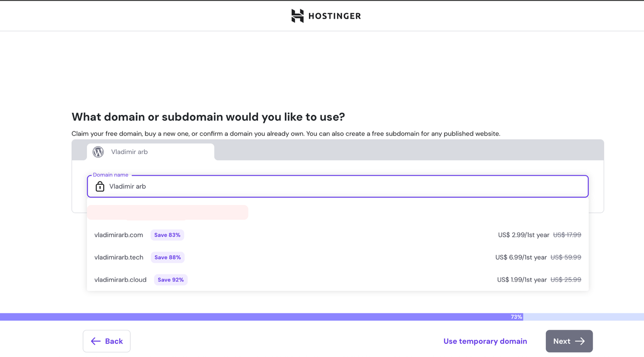Click the HOSTINGER wordmark in the header
644x357 pixels.
click(x=335, y=16)
